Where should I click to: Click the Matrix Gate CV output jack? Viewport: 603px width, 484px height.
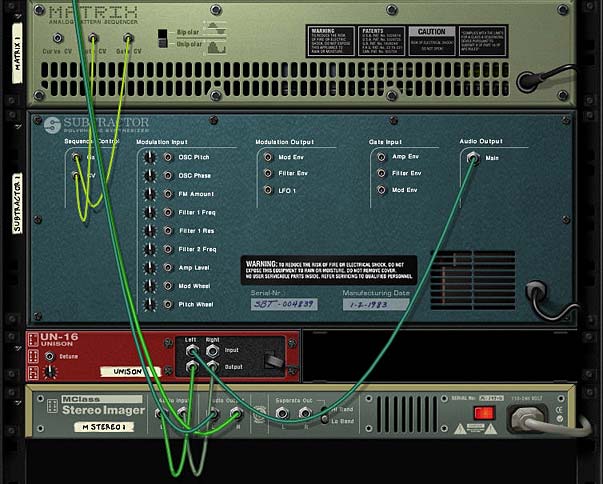point(128,38)
